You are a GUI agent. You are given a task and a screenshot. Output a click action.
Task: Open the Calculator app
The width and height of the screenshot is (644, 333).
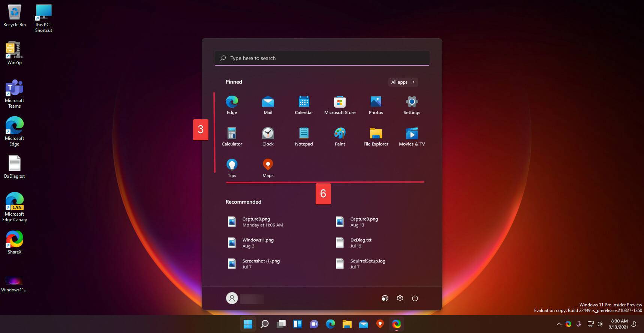tap(232, 136)
